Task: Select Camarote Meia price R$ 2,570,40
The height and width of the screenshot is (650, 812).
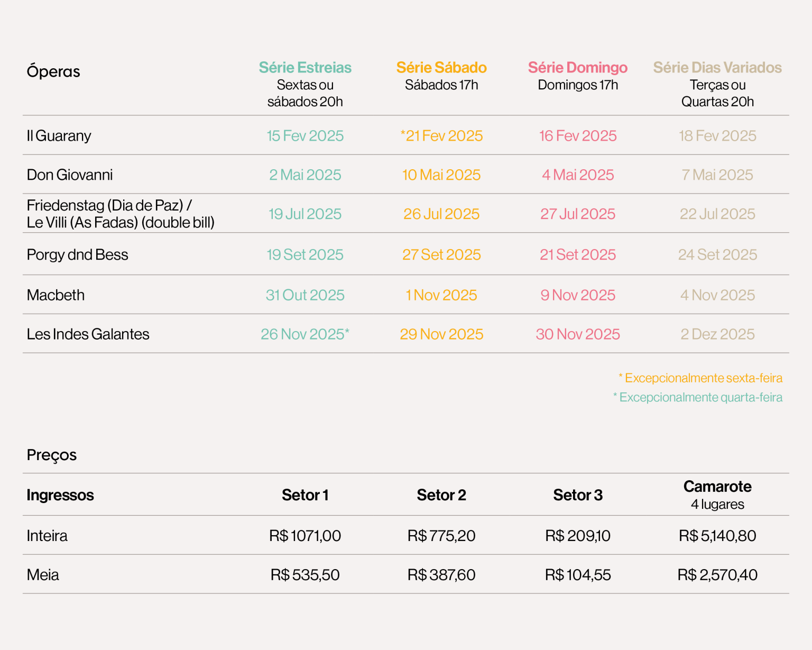Action: [x=717, y=575]
